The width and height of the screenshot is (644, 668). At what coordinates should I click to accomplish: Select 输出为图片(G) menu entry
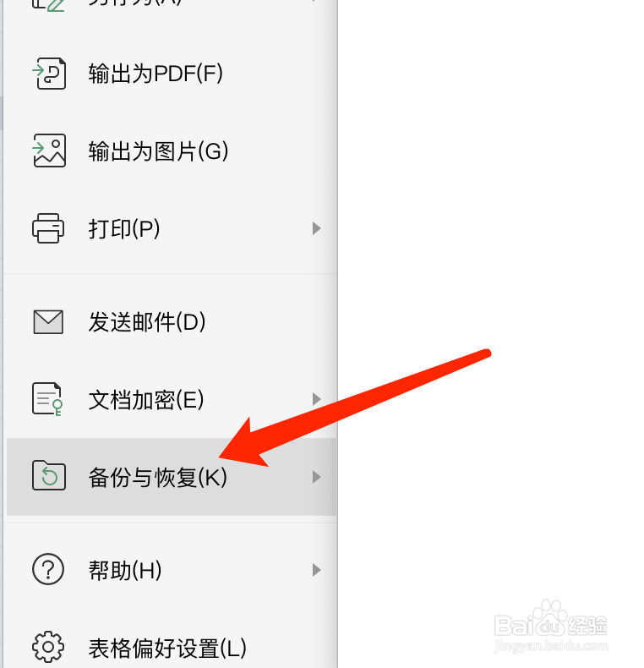[x=158, y=151]
